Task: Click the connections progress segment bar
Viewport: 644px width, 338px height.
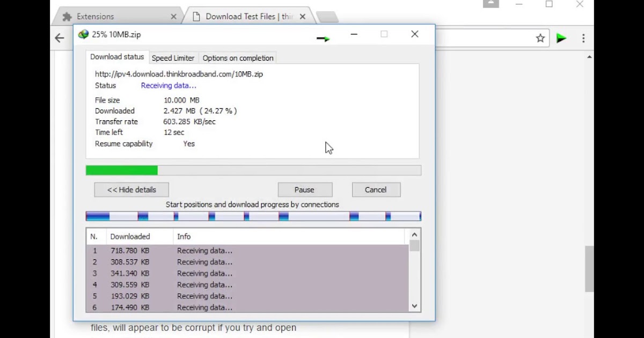Action: 253,216
